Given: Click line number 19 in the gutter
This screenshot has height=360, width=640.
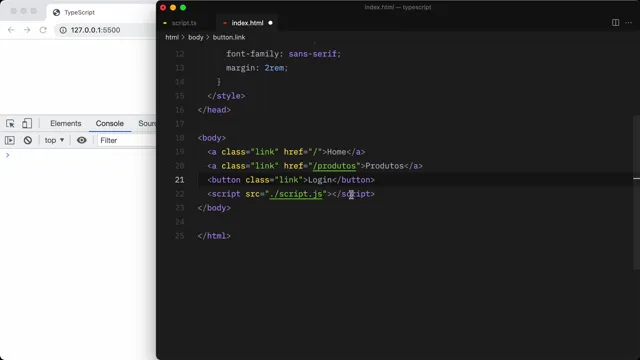Looking at the screenshot, I should [180, 152].
